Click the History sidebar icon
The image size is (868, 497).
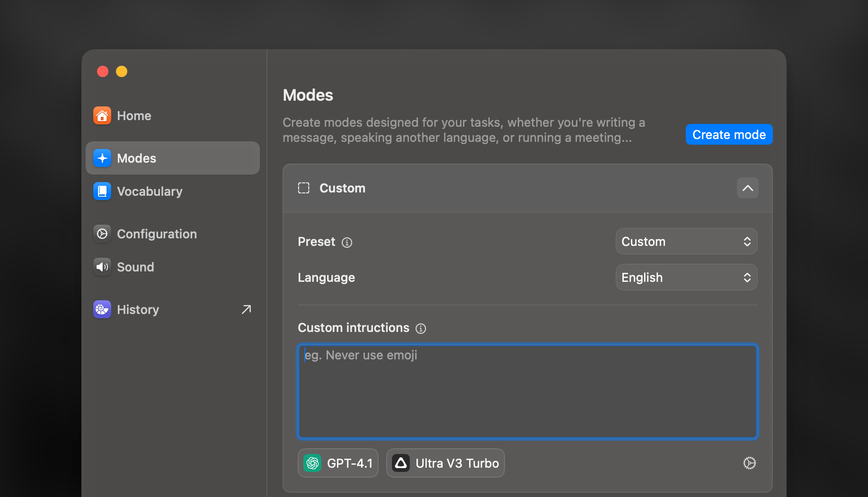tap(102, 310)
